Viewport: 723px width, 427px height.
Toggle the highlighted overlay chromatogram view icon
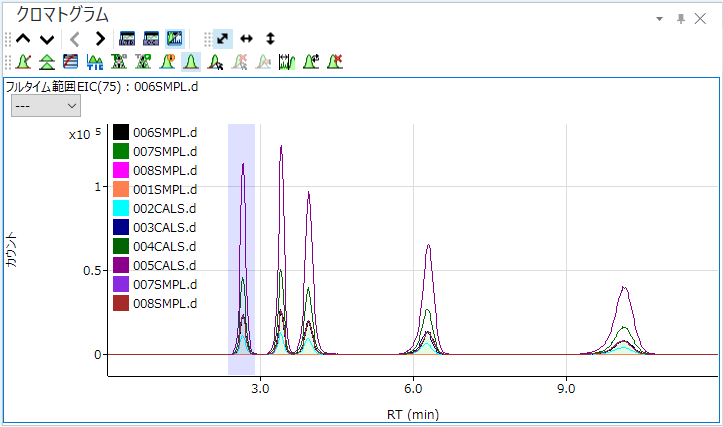tap(175, 39)
